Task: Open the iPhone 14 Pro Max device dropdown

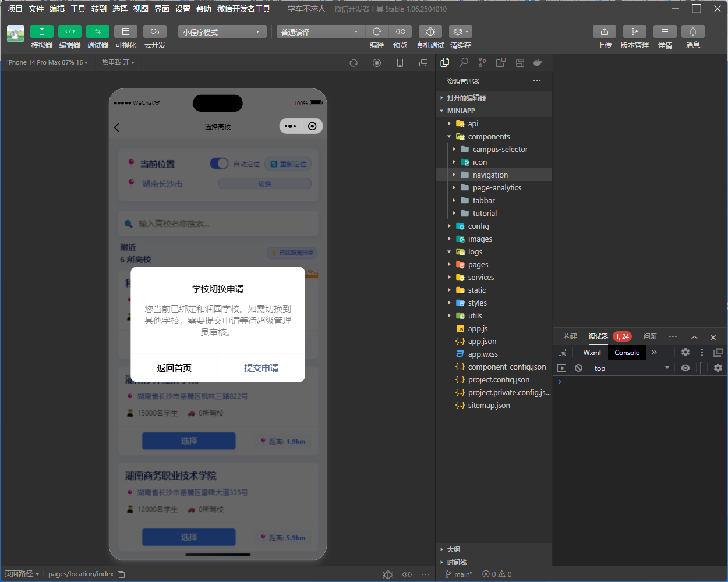Action: point(47,62)
